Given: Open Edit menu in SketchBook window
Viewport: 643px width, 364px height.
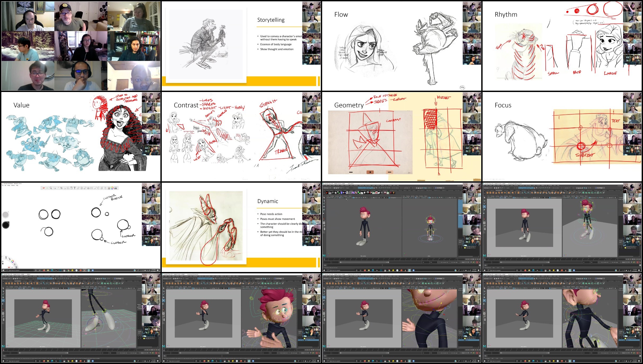Looking at the screenshot, I should click(5, 185).
